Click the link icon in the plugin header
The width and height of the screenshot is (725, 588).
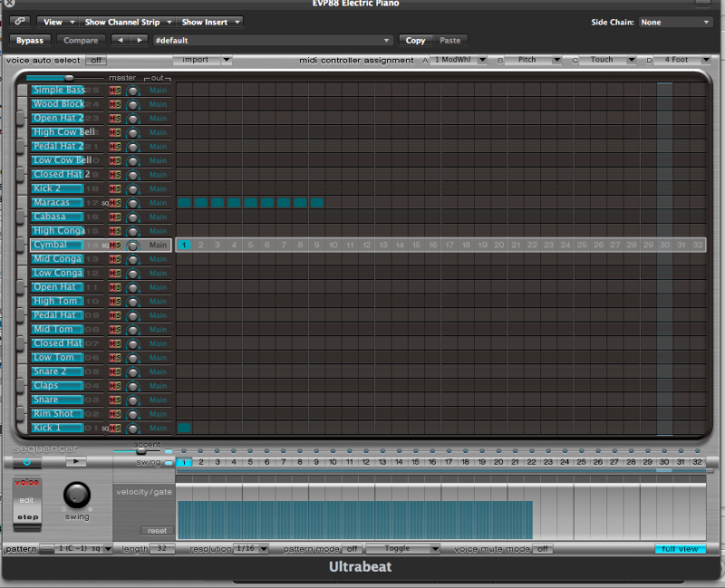point(22,22)
